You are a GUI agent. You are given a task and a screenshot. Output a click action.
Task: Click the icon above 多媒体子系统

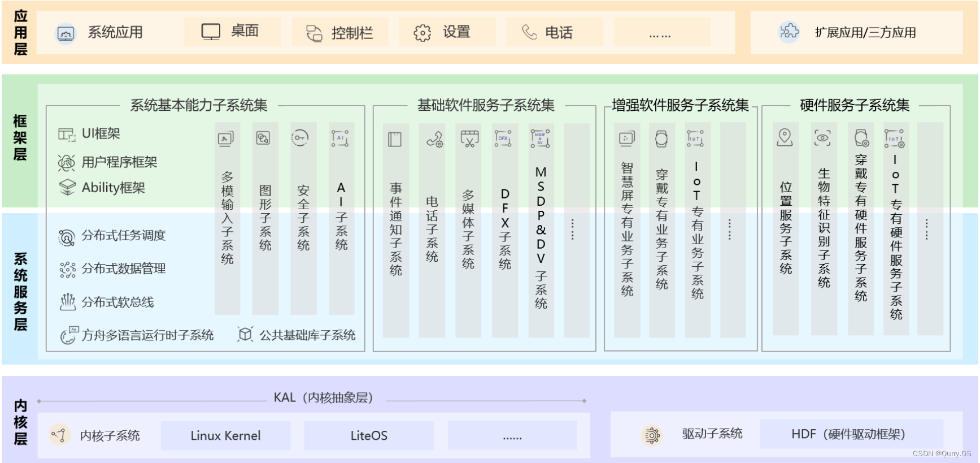[469, 139]
